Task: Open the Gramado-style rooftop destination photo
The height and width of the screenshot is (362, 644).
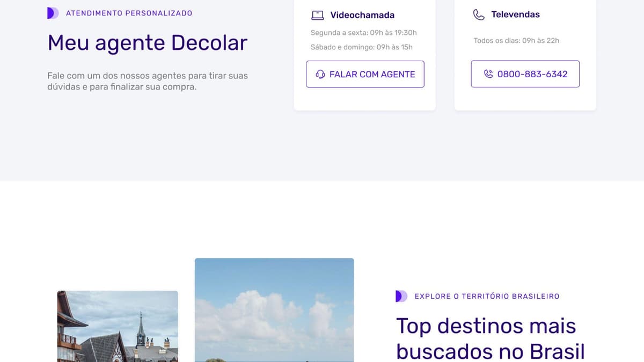Action: [x=116, y=326]
